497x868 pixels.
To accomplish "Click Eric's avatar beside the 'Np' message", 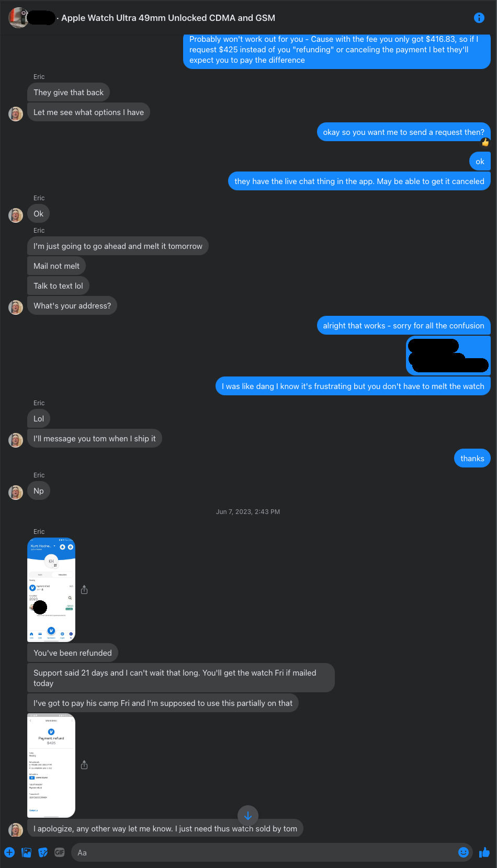I will tap(16, 492).
